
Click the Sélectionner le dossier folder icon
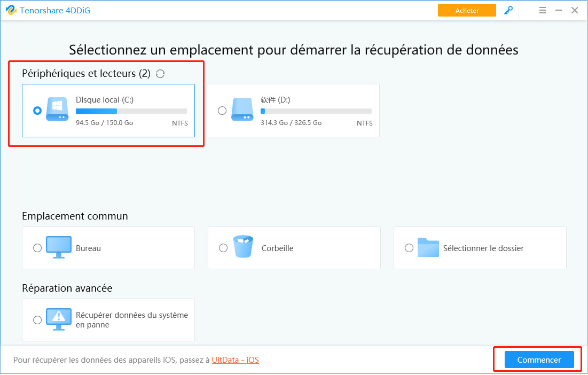click(428, 247)
